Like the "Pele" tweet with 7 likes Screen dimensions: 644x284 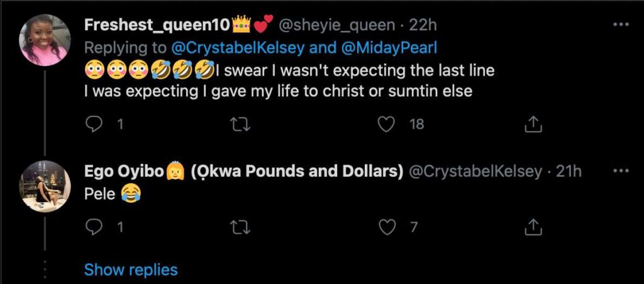tap(387, 227)
